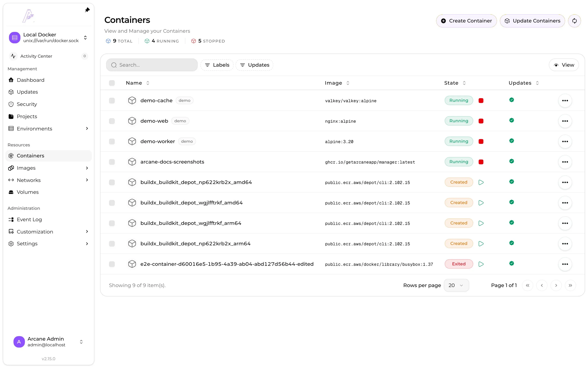The height and width of the screenshot is (368, 588).
Task: Start the e2e-container edited busybox container
Action: [481, 264]
